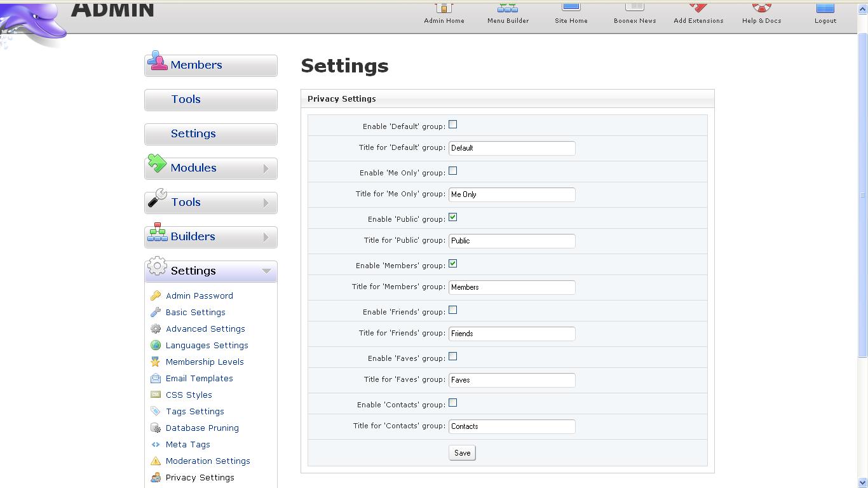This screenshot has width=868, height=488.
Task: Go to Add Extensions in top menu
Action: (698, 14)
